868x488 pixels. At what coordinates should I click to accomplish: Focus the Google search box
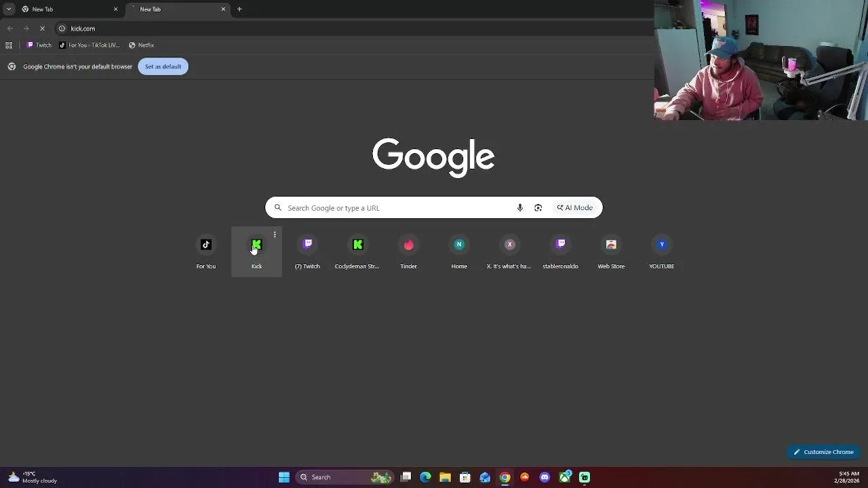pyautogui.click(x=433, y=208)
